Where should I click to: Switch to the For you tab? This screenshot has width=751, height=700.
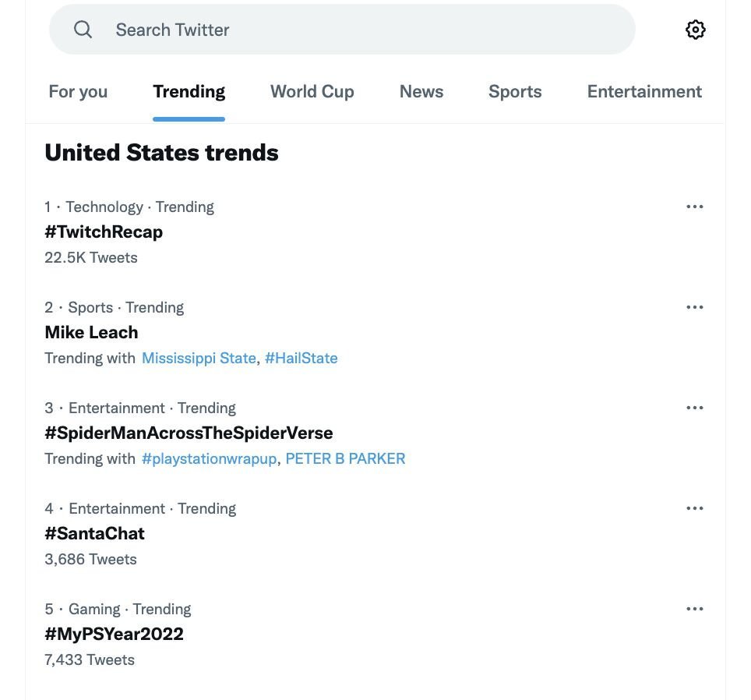click(x=78, y=91)
